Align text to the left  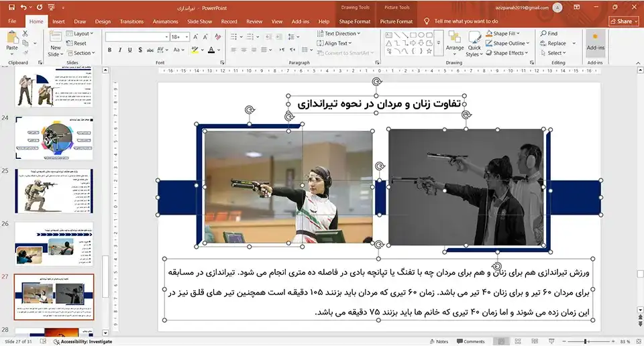tap(233, 50)
